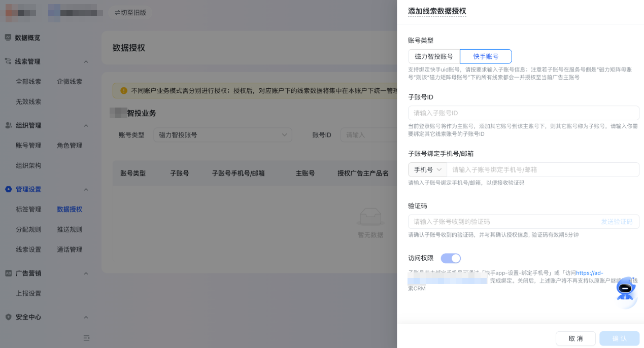Click the warning icon in notice banner

click(124, 91)
